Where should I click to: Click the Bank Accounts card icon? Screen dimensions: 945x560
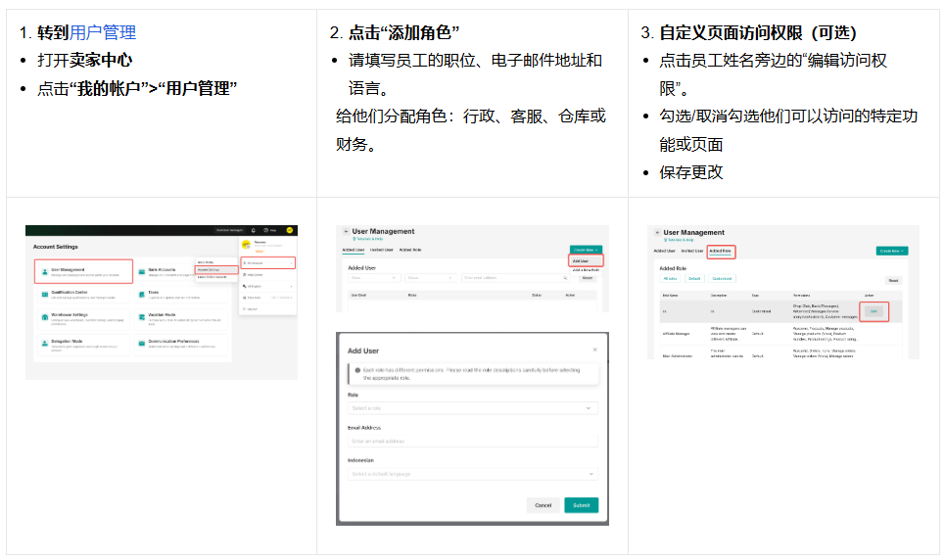(x=142, y=270)
